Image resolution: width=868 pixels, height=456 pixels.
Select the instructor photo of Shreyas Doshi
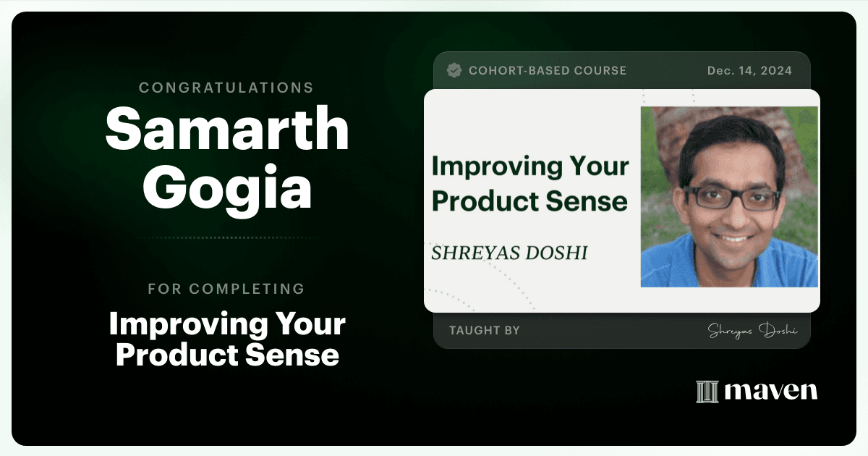click(x=729, y=197)
